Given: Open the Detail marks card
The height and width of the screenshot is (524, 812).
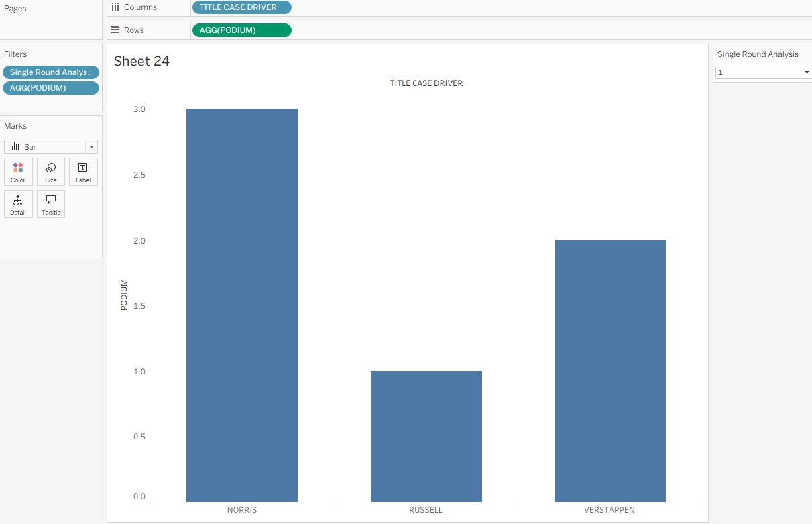Looking at the screenshot, I should [x=18, y=204].
